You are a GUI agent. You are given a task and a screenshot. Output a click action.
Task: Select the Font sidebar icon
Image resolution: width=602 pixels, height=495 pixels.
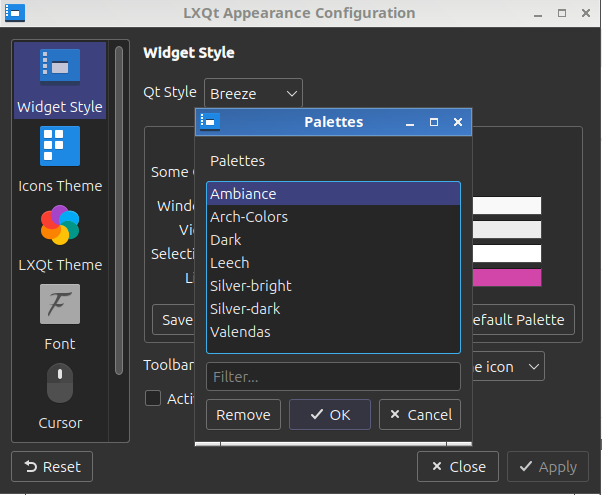(60, 304)
